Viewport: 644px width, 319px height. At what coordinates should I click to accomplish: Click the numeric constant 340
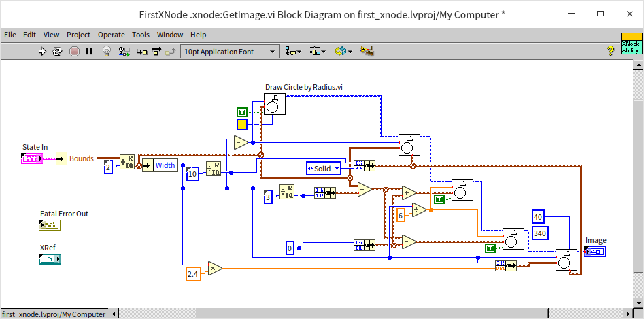540,233
